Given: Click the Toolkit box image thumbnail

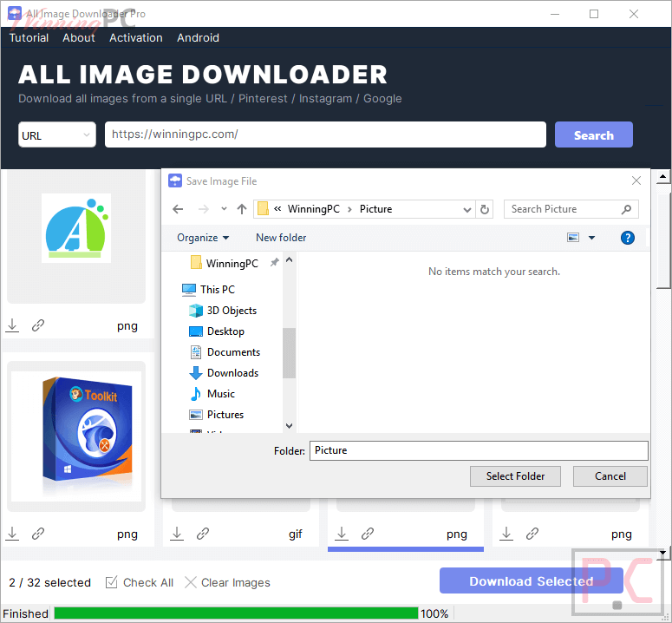Looking at the screenshot, I should pos(76,436).
